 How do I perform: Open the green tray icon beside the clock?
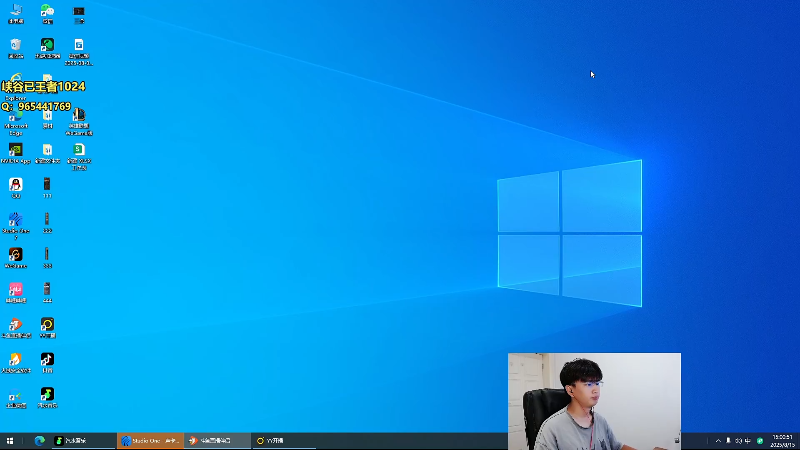(760, 441)
